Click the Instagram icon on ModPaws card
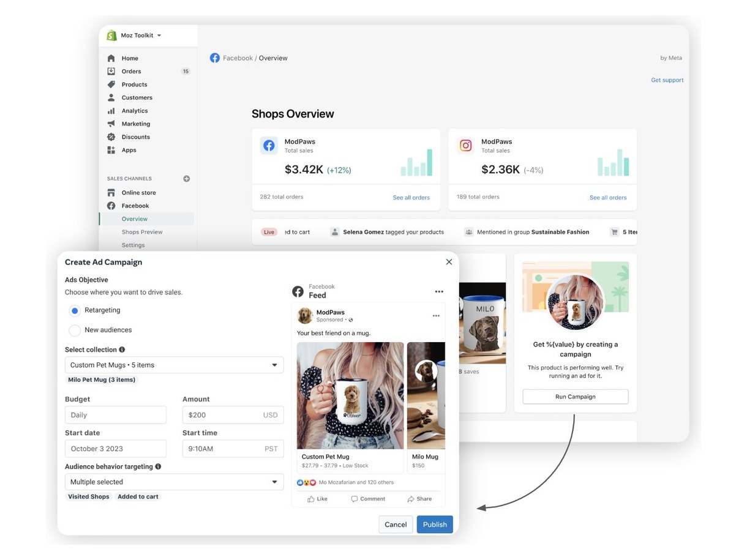Screen dimensions: 747x560 [466, 146]
